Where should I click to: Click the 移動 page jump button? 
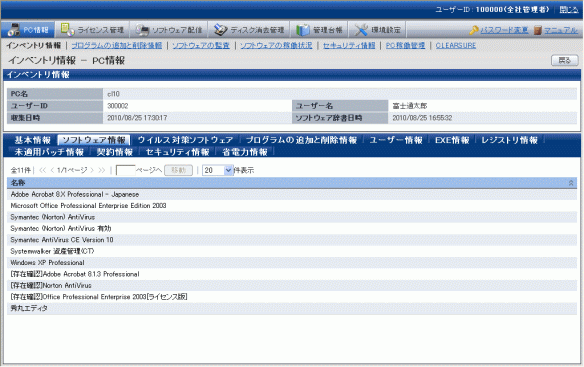pos(178,170)
